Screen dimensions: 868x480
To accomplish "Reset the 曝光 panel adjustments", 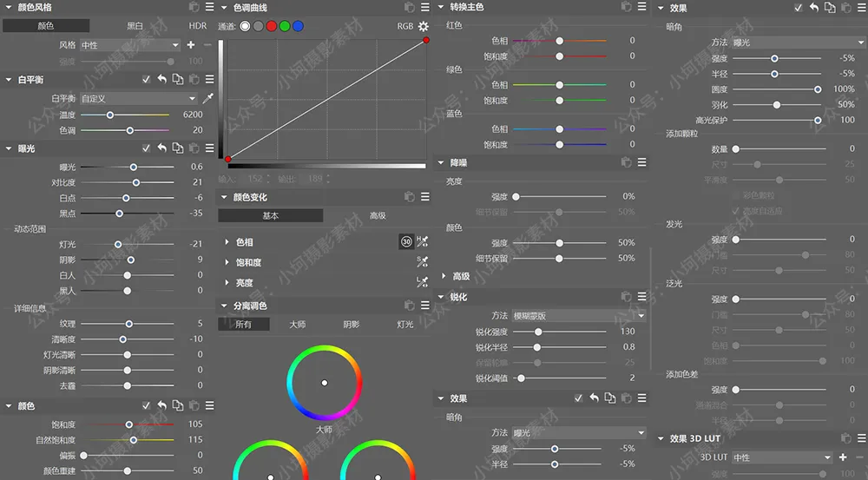I will coord(161,148).
